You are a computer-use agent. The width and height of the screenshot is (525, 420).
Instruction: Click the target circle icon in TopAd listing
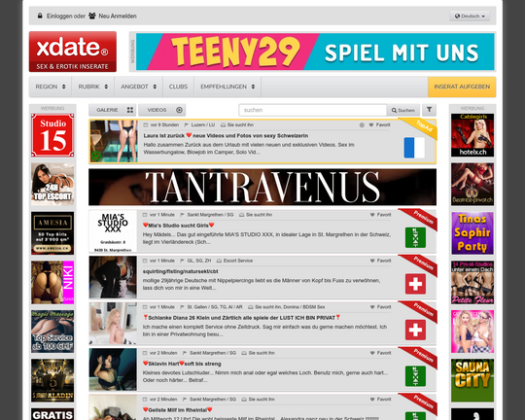(362, 124)
